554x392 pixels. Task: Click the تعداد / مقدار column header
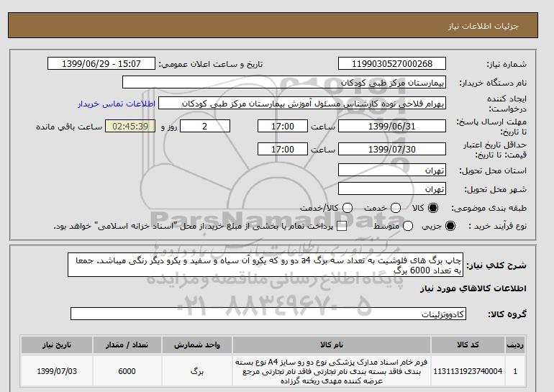pyautogui.click(x=127, y=345)
